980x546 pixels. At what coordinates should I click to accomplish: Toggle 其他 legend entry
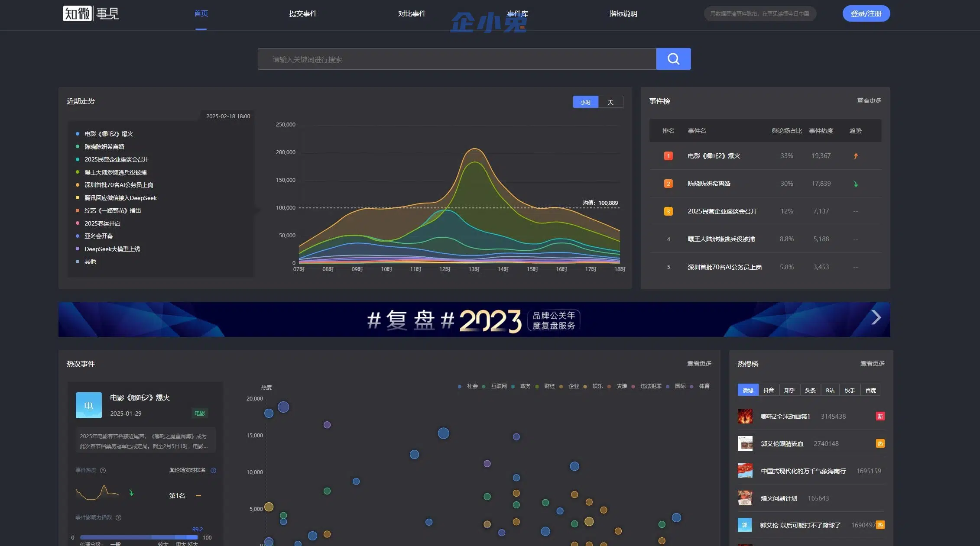click(x=86, y=262)
